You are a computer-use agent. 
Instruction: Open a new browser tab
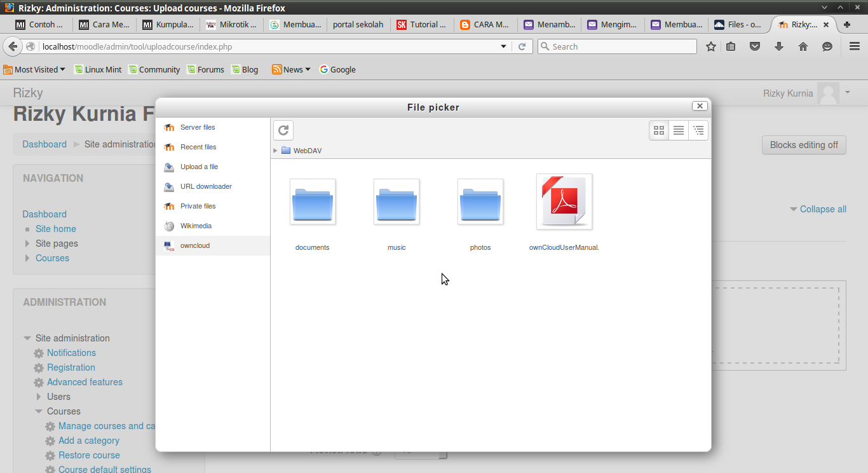pyautogui.click(x=847, y=25)
